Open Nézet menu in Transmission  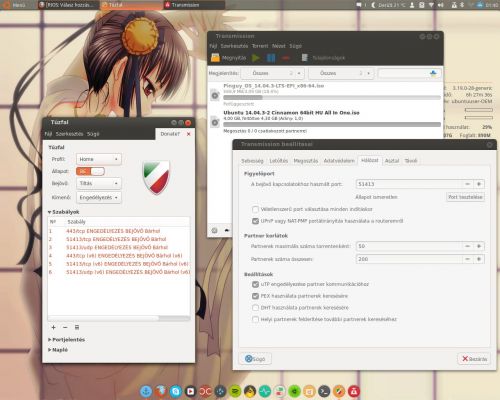point(279,46)
